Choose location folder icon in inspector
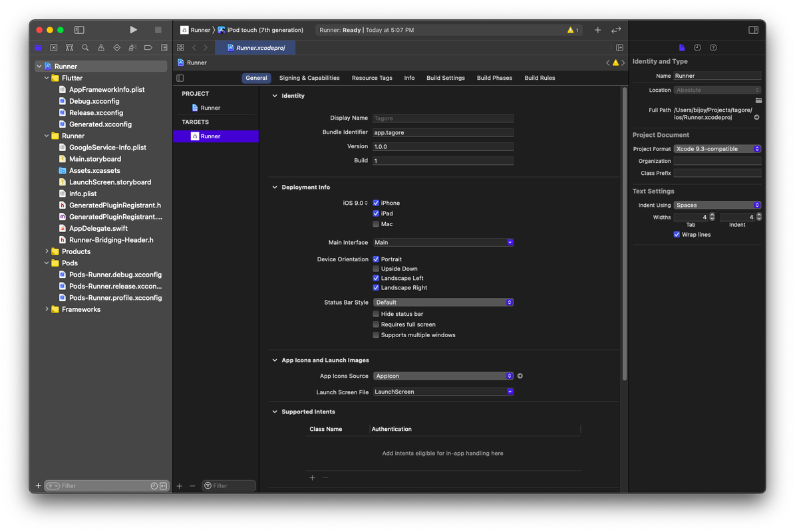The height and width of the screenshot is (532, 795). (x=758, y=100)
